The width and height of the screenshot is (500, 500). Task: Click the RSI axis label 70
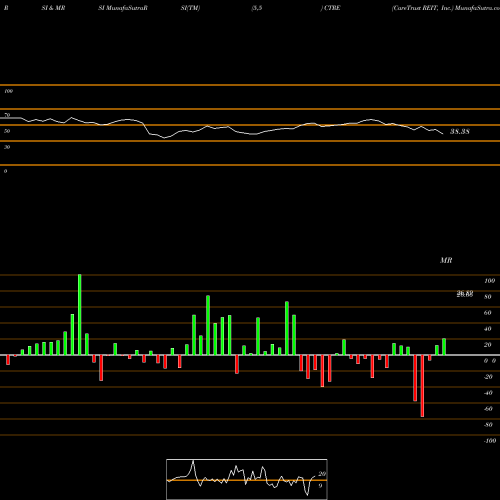click(x=7, y=115)
